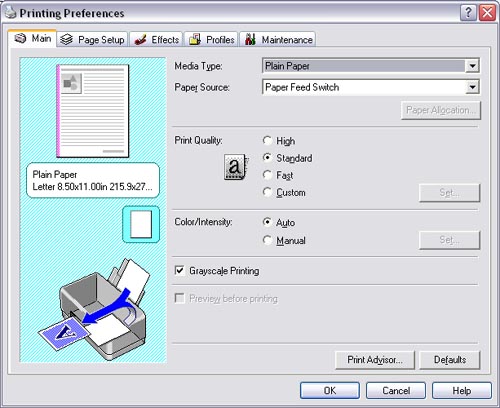The width and height of the screenshot is (500, 408).
Task: Click the Effects paintbrush icon
Action: [140, 39]
